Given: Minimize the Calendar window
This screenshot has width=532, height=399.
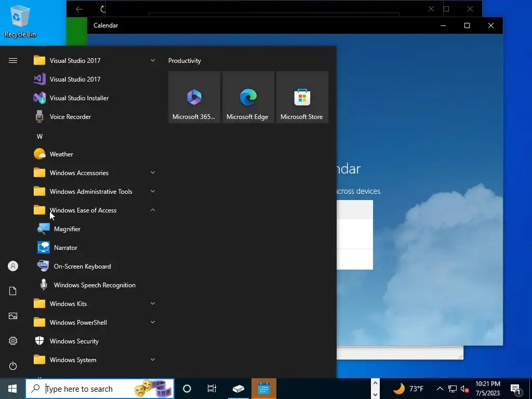Looking at the screenshot, I should (443, 25).
